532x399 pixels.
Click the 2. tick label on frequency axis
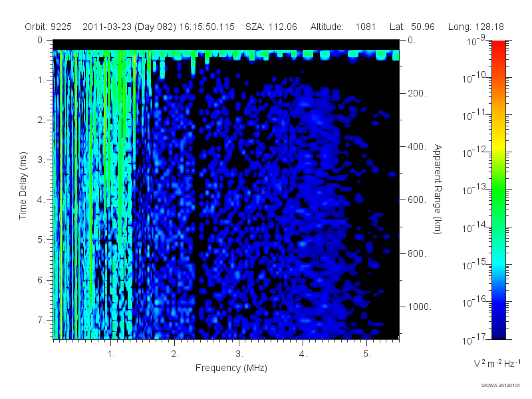pyautogui.click(x=175, y=354)
